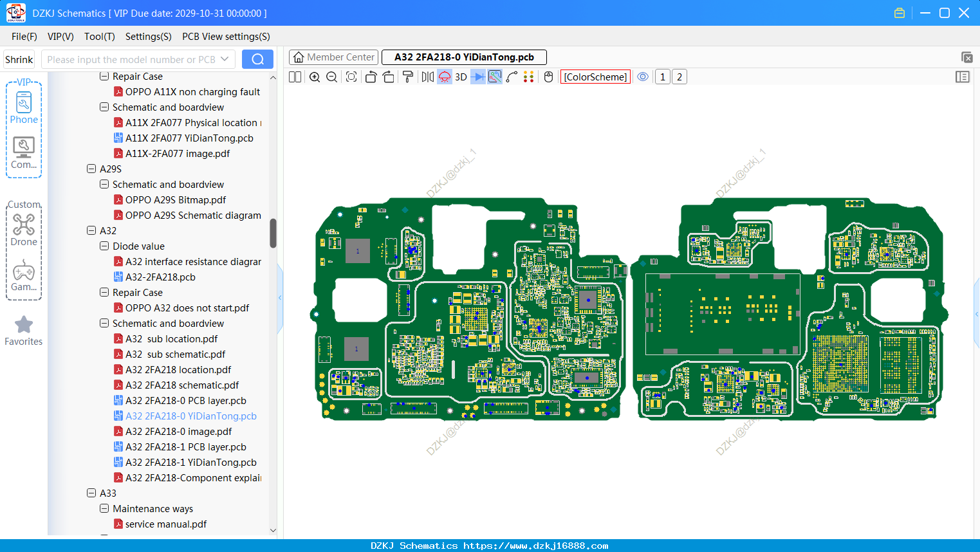Open OPPO A29S Bitmap.pdf
This screenshot has width=980, height=552.
pyautogui.click(x=176, y=200)
